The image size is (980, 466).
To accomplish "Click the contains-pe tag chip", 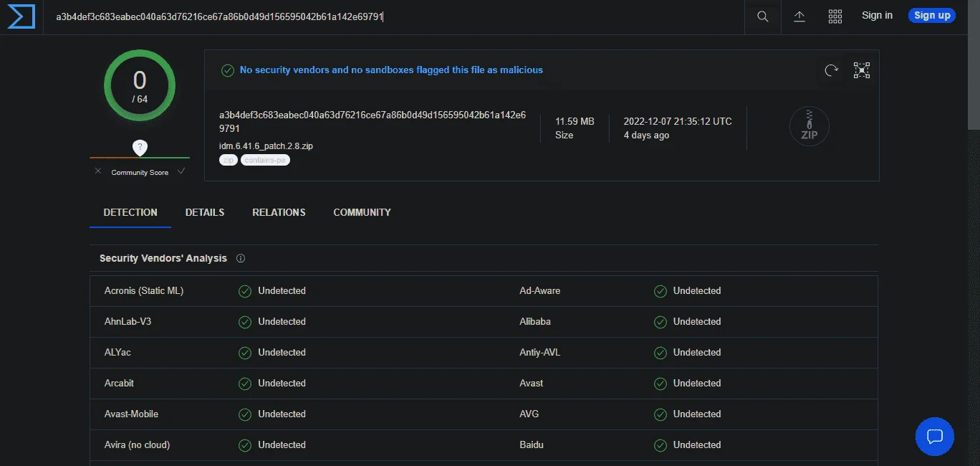I will click(x=265, y=160).
